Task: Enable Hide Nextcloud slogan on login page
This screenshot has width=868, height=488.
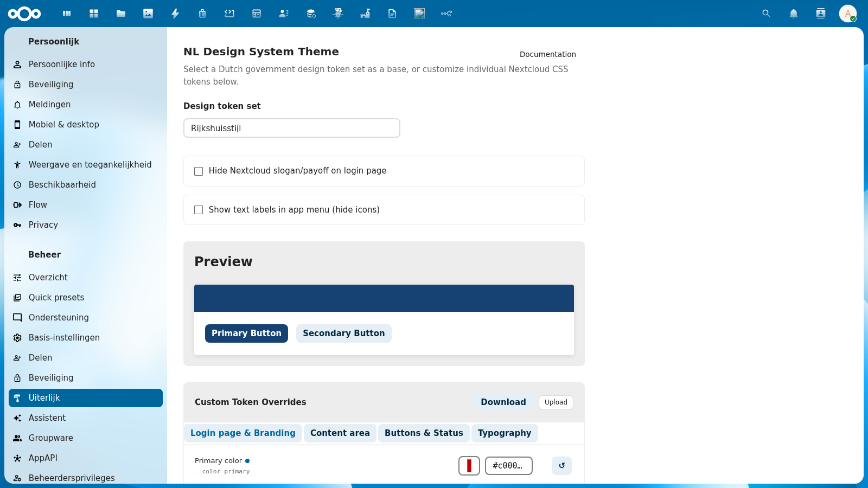Action: click(x=199, y=171)
